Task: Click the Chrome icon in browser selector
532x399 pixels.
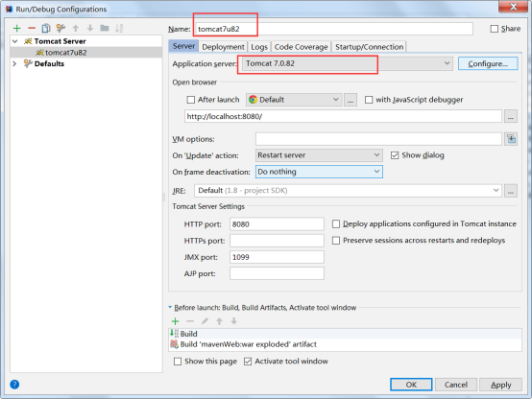Action: pyautogui.click(x=253, y=100)
